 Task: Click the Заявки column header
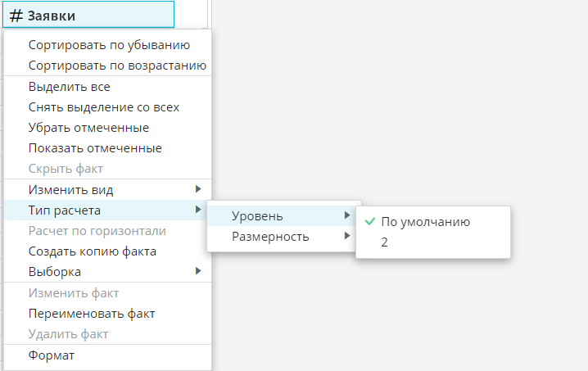click(90, 15)
